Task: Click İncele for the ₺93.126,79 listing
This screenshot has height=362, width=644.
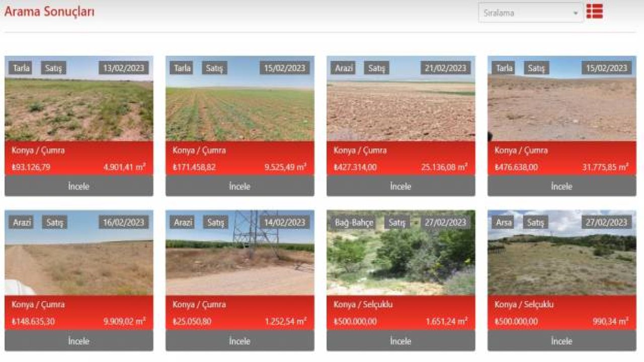Action: [x=79, y=186]
